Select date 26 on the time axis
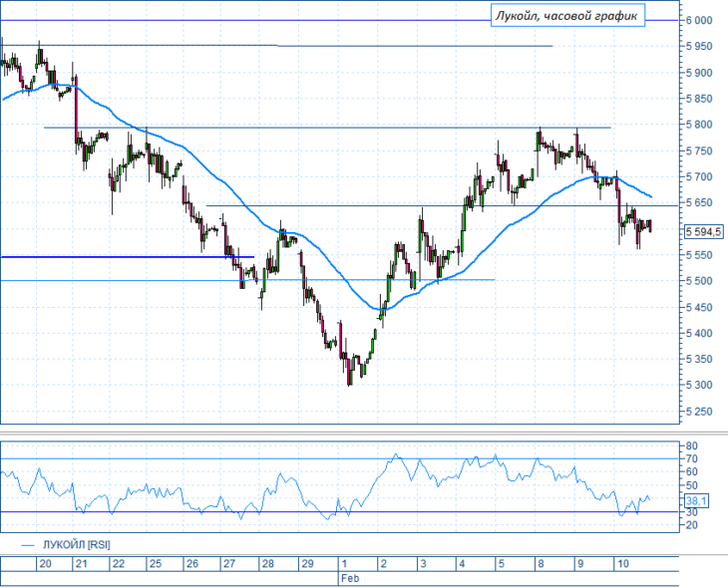The image size is (728, 588). pos(192,564)
